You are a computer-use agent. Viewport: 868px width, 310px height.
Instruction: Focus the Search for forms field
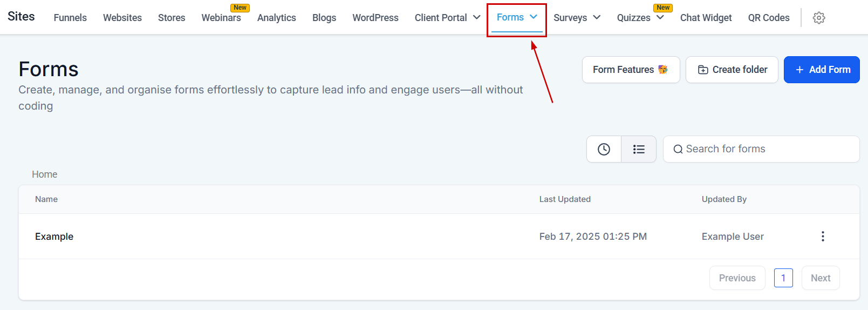click(x=766, y=149)
